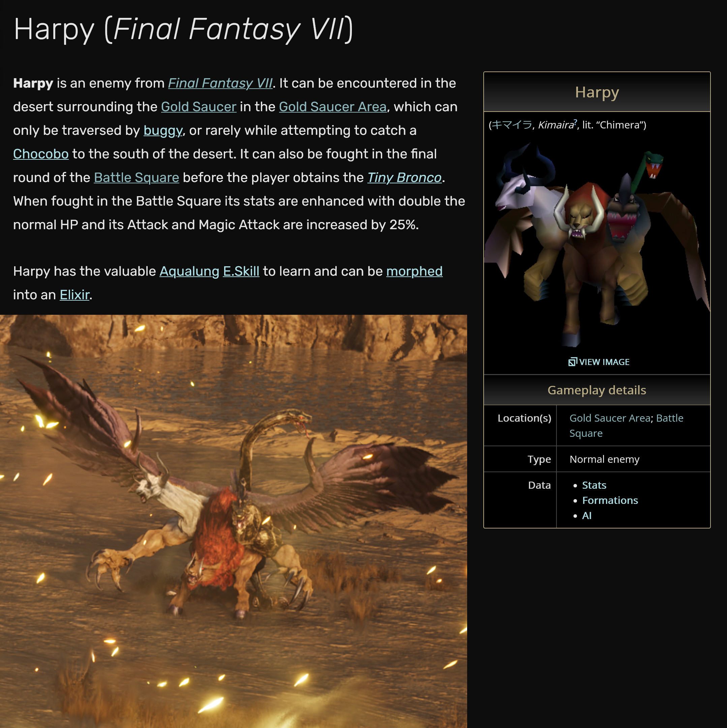Click the Japanese name キマイラ link
This screenshot has height=728, width=727.
(x=512, y=125)
